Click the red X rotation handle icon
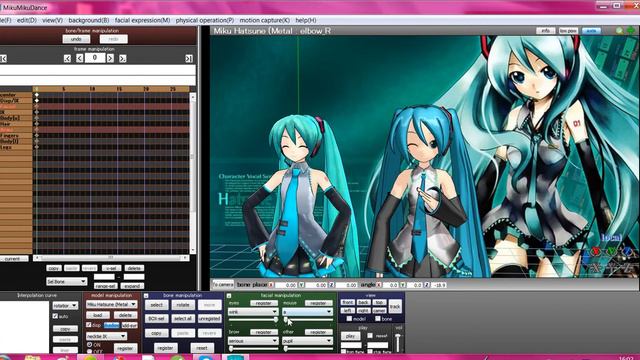Screen dimensions: 640x360 pos(596,252)
